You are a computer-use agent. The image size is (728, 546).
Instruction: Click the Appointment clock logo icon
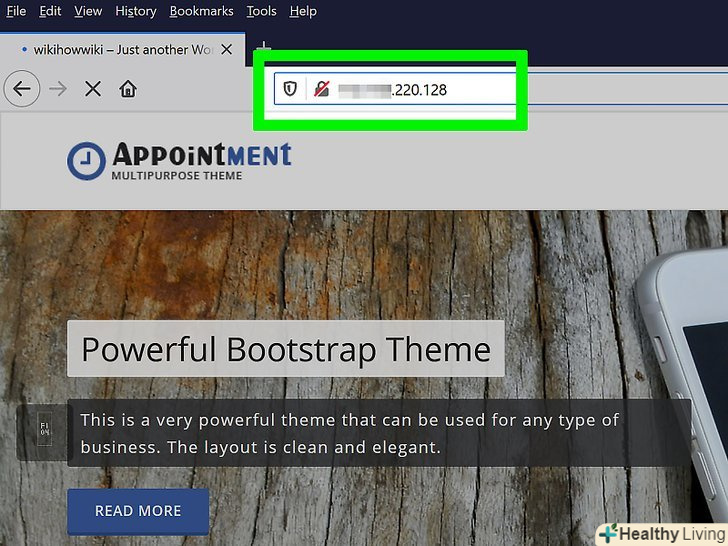[x=86, y=161]
